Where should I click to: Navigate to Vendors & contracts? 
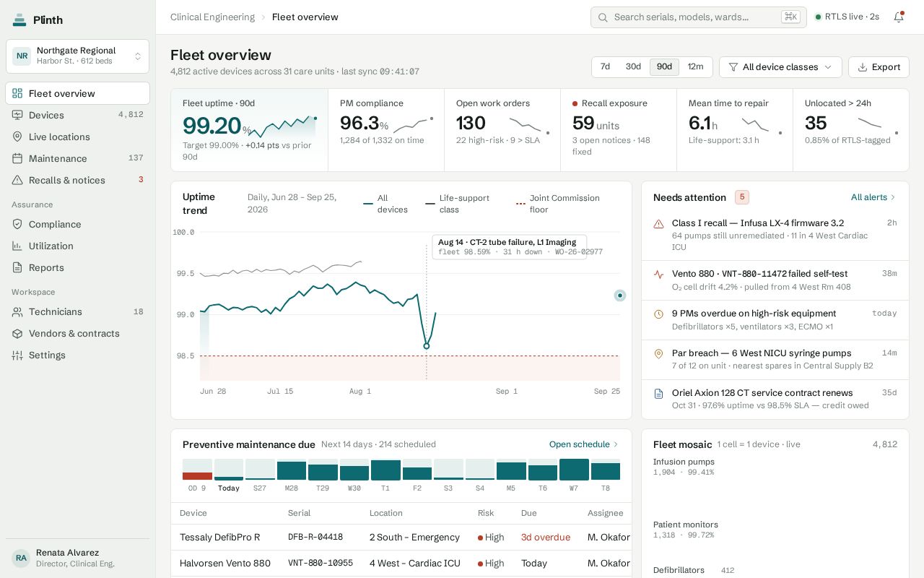click(x=78, y=334)
